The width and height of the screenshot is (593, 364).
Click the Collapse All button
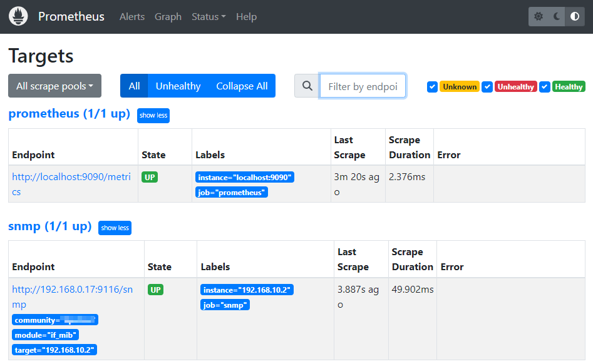[242, 86]
